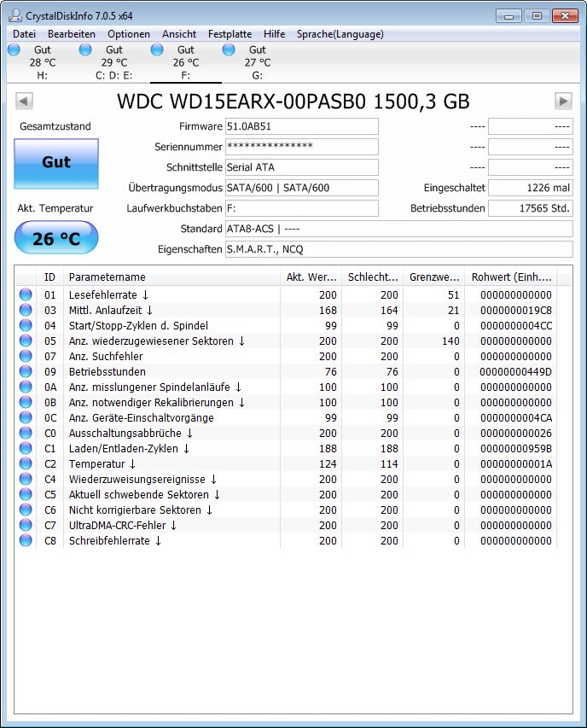Image resolution: width=587 pixels, height=728 pixels.
Task: Click the Übertragungsmodus SATA/600 field
Action: 302,188
